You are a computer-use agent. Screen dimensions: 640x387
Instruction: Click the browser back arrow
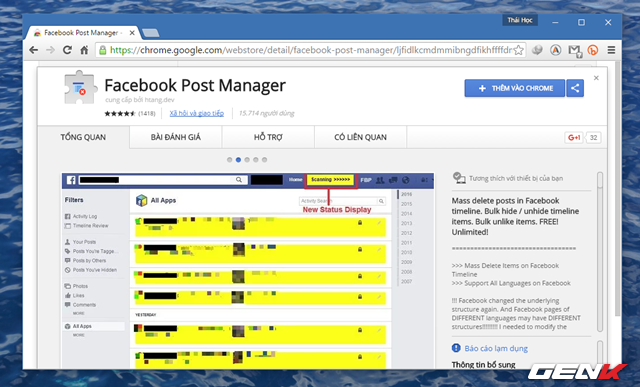coord(33,50)
